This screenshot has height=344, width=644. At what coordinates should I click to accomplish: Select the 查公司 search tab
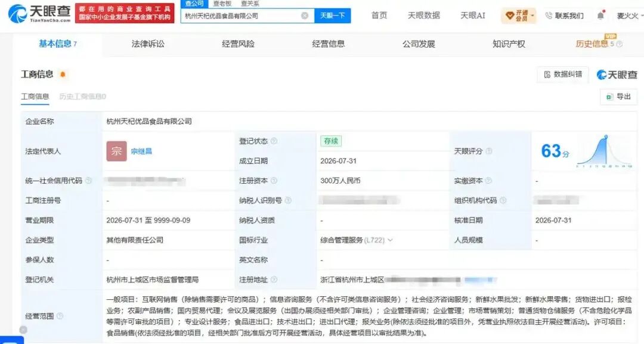tap(194, 4)
